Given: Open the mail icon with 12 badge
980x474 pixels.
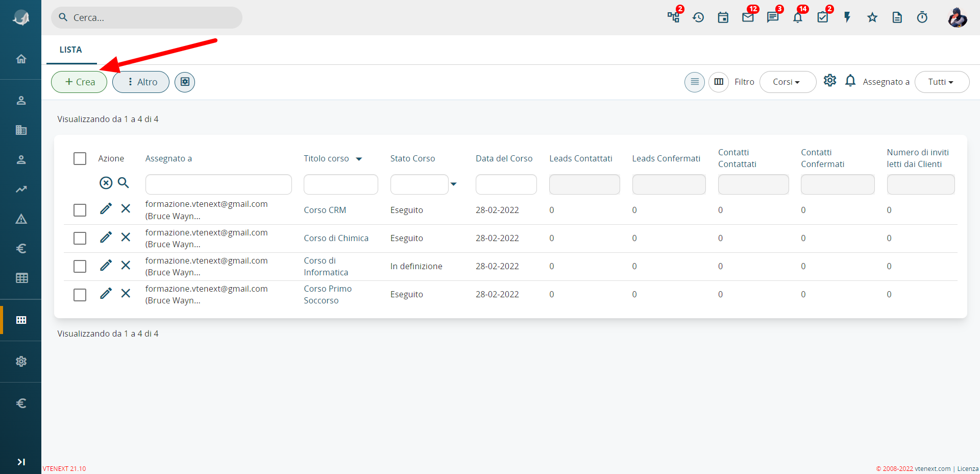Looking at the screenshot, I should pos(748,17).
